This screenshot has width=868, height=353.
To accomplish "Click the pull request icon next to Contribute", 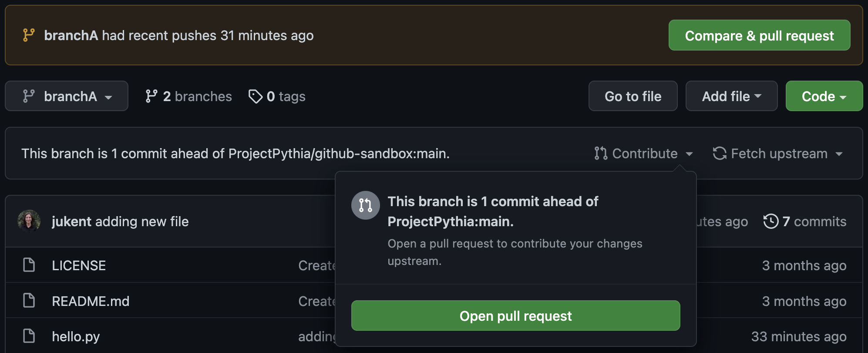I will [600, 153].
